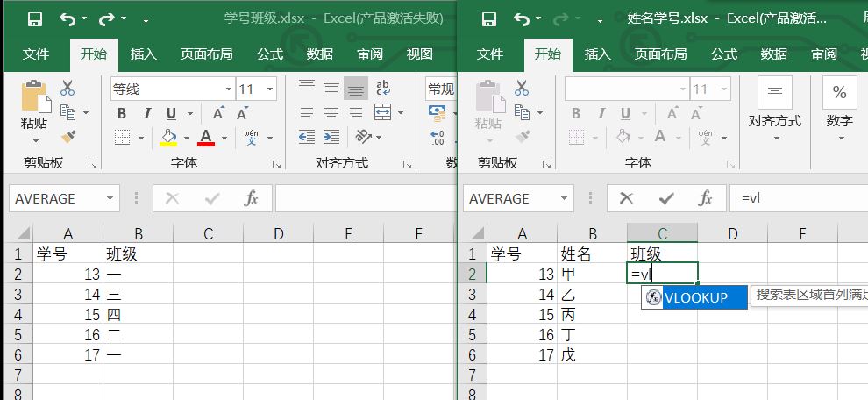The width and height of the screenshot is (868, 400).
Task: Open Insert Function dialog in 姓名学号 window
Action: (x=705, y=198)
